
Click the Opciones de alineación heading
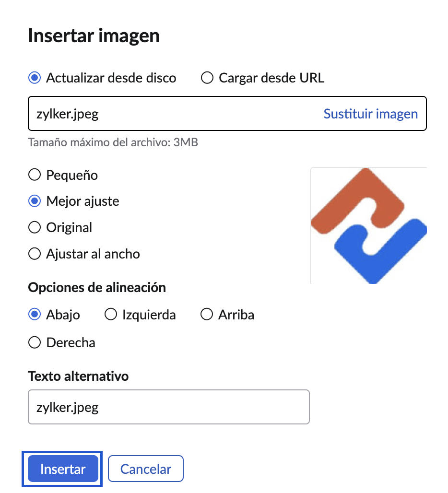(97, 288)
